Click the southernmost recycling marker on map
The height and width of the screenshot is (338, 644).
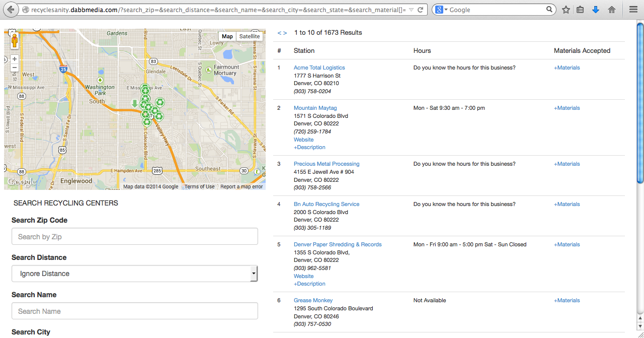146,121
